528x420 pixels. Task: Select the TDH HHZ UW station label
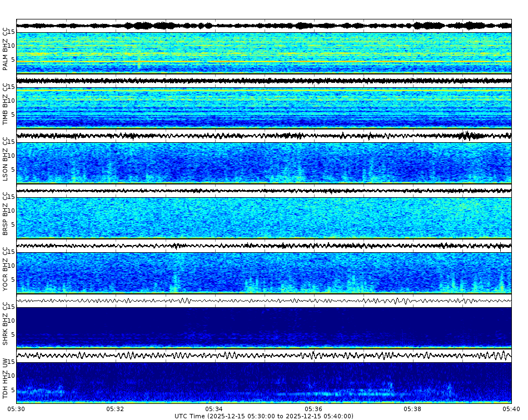[x=6, y=378]
